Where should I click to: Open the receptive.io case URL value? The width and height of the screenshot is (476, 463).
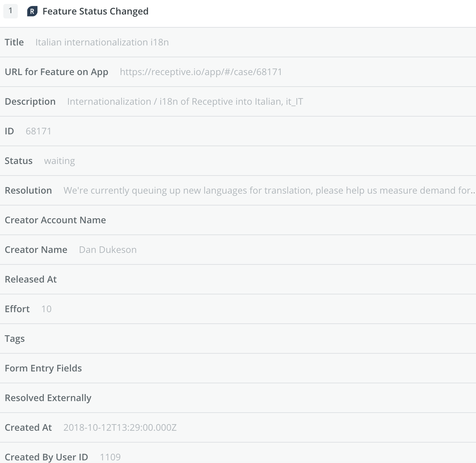click(201, 72)
